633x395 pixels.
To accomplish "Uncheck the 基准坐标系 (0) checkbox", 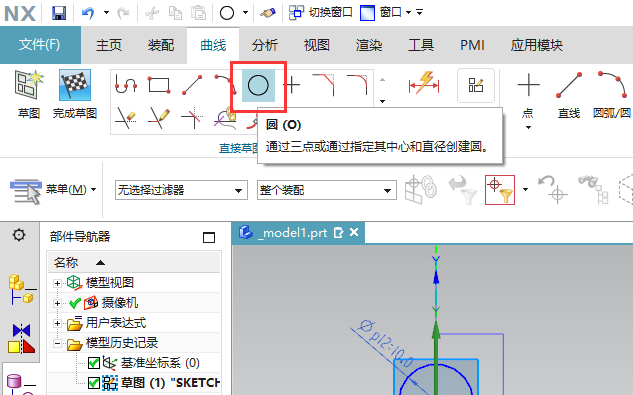I will pyautogui.click(x=94, y=363).
